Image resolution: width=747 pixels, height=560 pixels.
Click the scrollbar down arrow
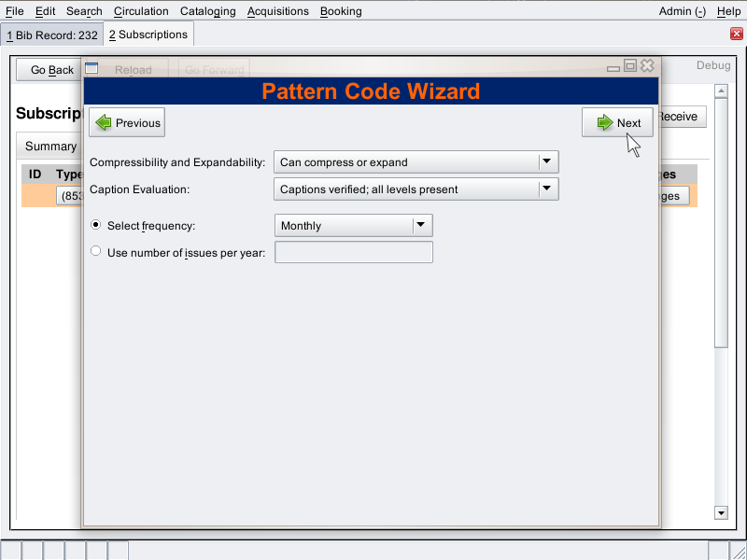coord(721,512)
